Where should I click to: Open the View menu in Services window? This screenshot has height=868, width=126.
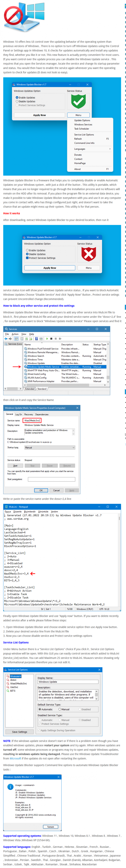[x=24, y=334]
